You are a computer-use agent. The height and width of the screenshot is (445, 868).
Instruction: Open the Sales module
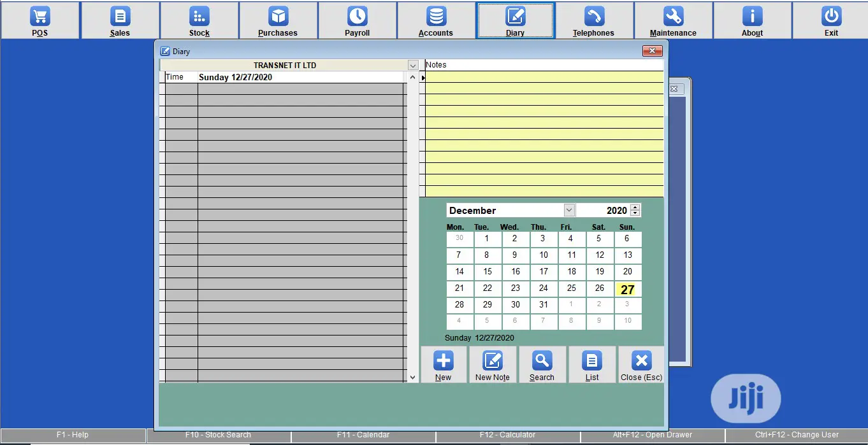(120, 20)
